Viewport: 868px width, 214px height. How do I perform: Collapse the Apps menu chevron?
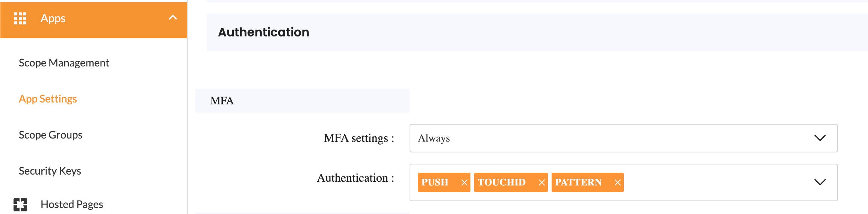coord(173,18)
